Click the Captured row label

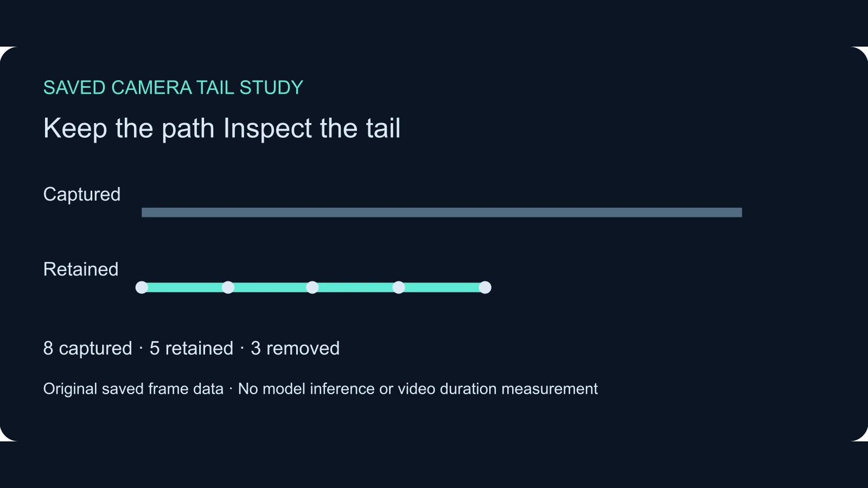coord(82,195)
